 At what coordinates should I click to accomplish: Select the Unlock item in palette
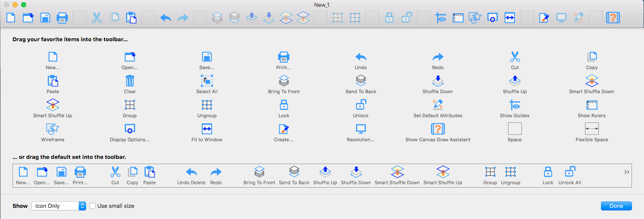click(361, 109)
